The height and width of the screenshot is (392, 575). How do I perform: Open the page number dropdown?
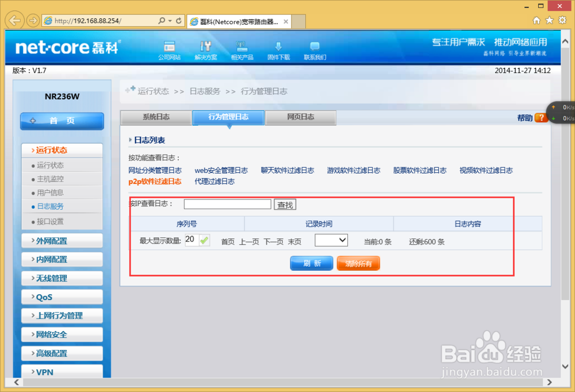coord(331,240)
